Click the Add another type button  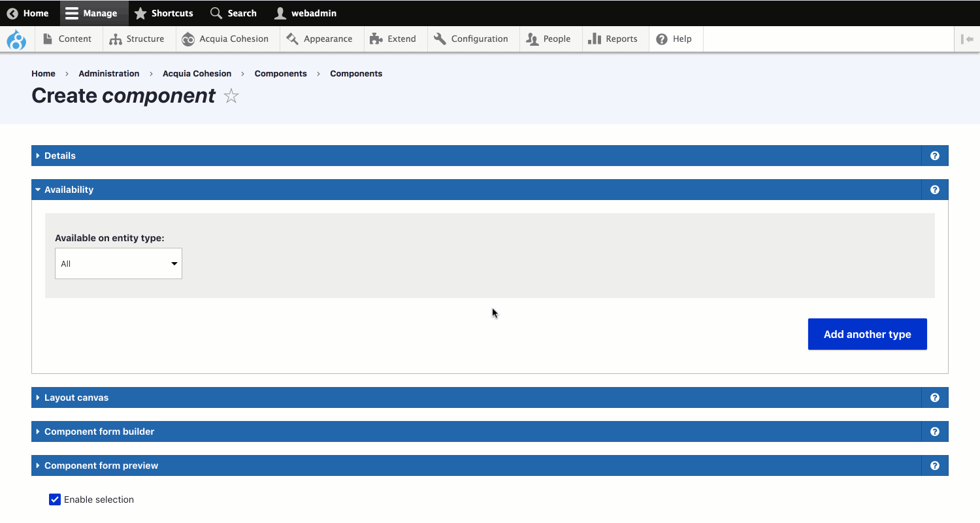click(867, 334)
